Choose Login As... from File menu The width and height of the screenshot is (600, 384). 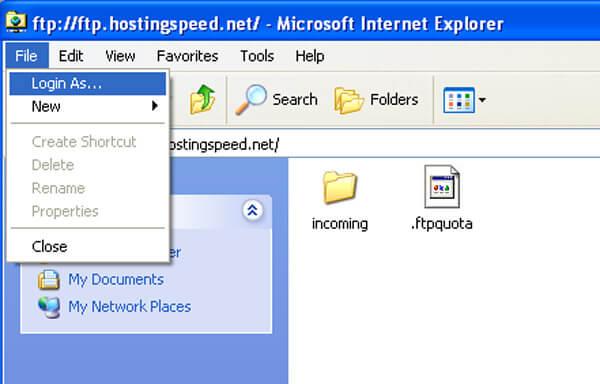pos(88,83)
